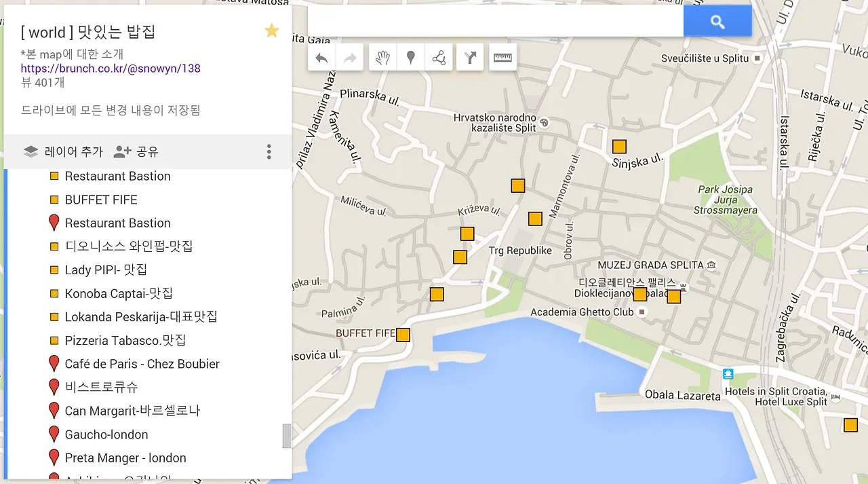Click yellow marker near Hotel Luxe Split

850,425
